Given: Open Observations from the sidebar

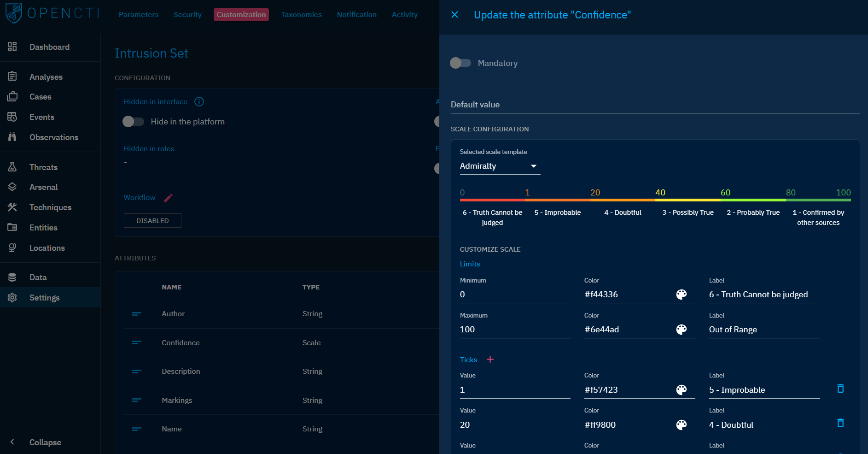Looking at the screenshot, I should pyautogui.click(x=53, y=137).
